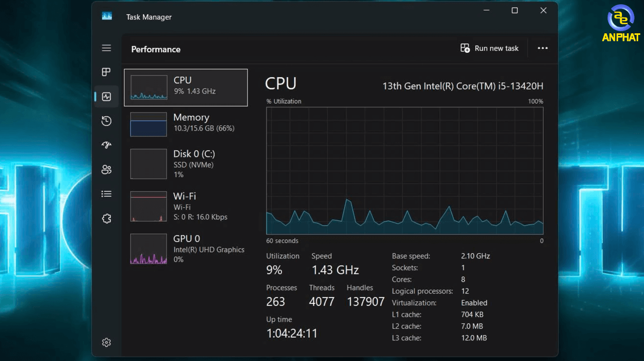Open the Services page puzzle icon
This screenshot has width=644, height=361.
[x=107, y=218]
